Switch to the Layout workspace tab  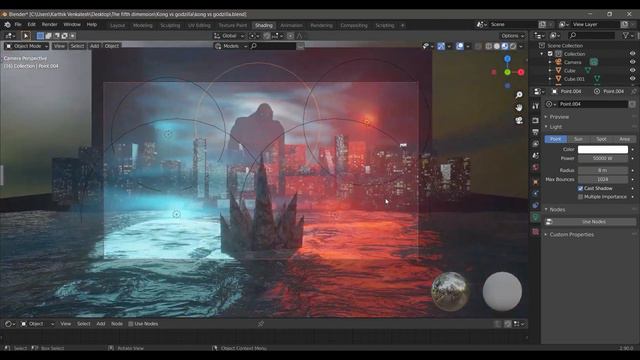(x=118, y=25)
